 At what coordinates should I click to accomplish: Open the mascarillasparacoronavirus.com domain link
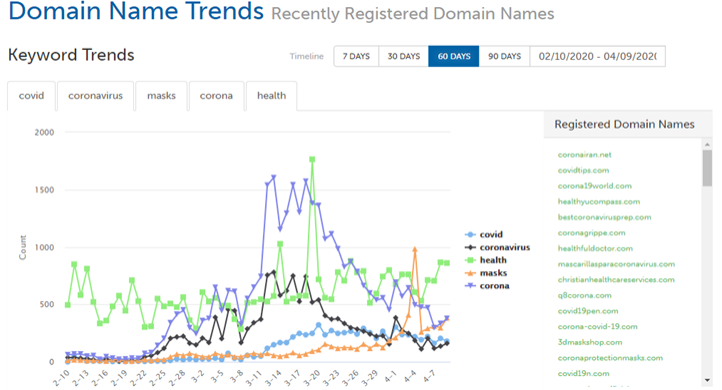pyautogui.click(x=616, y=264)
